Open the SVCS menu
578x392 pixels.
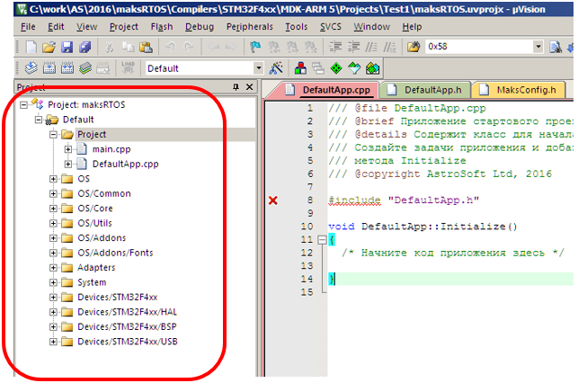click(x=331, y=27)
